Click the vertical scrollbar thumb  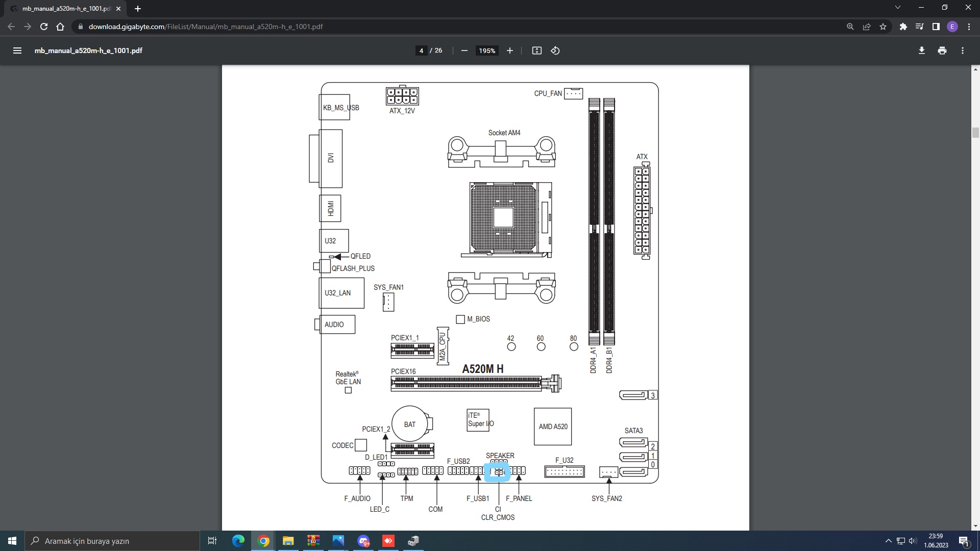point(975,133)
